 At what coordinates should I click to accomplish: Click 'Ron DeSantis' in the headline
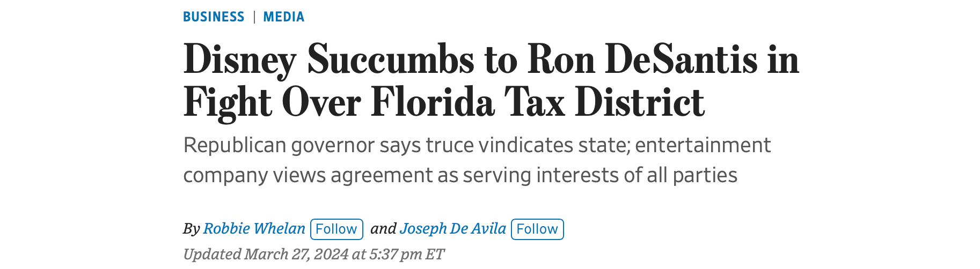point(642,59)
